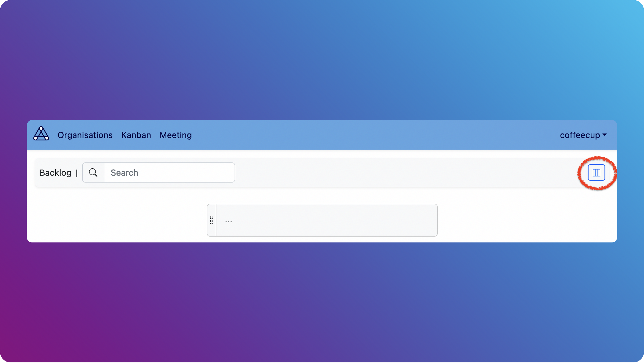Expand the backlog item row

[x=228, y=220]
